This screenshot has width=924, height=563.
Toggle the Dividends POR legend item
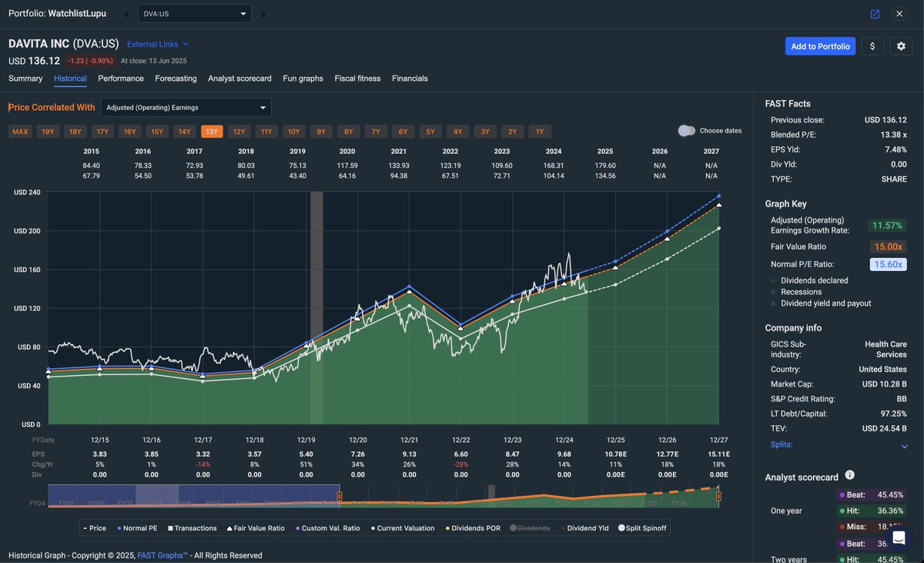(471, 528)
